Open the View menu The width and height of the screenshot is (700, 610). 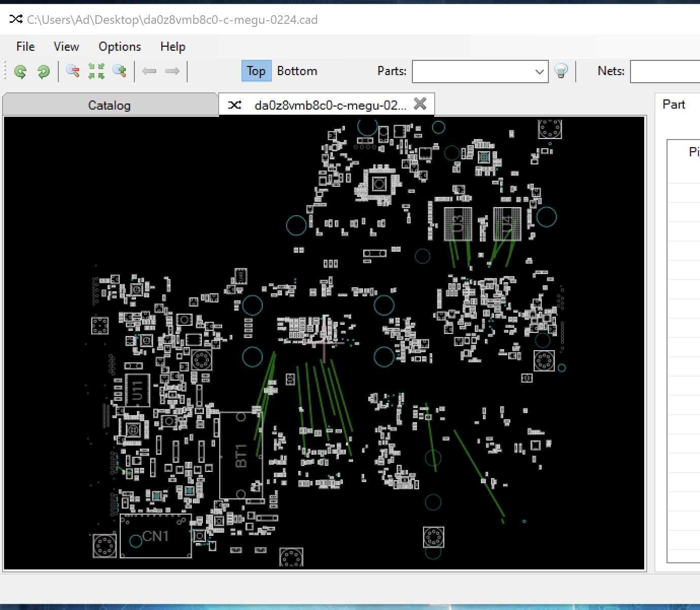click(x=66, y=46)
